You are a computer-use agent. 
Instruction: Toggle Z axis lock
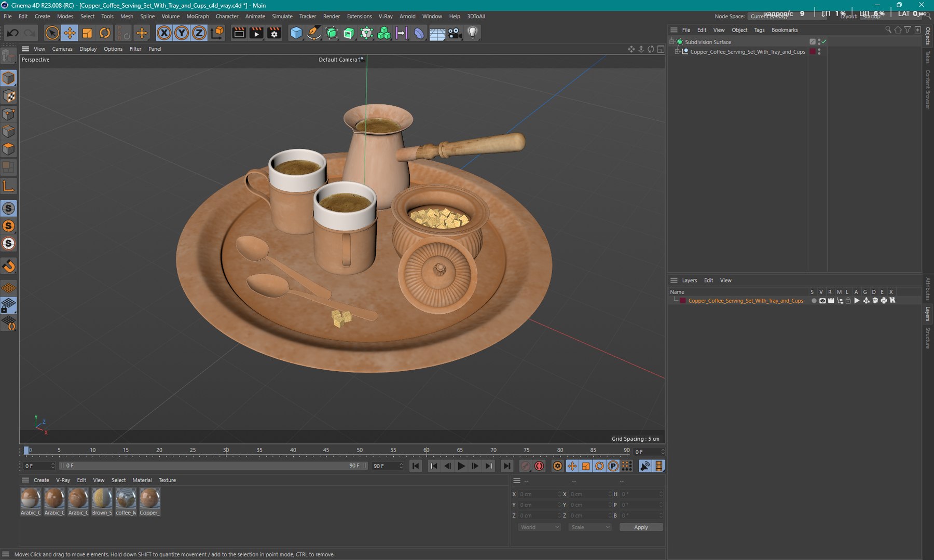pyautogui.click(x=199, y=33)
